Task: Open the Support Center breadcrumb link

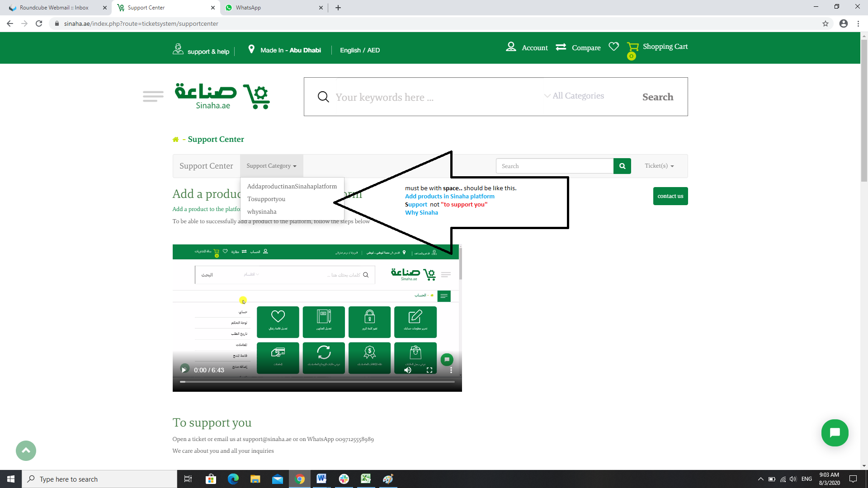Action: tap(216, 139)
